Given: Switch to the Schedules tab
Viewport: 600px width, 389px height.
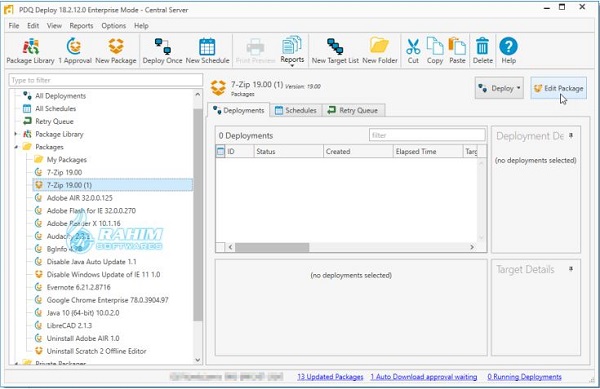Looking at the screenshot, I should (296, 111).
